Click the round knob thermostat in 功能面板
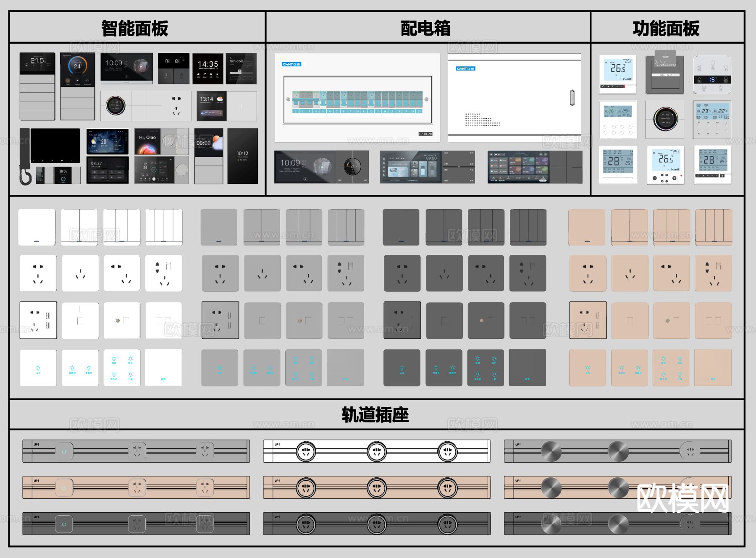Viewport: 756px width, 558px height. click(665, 119)
